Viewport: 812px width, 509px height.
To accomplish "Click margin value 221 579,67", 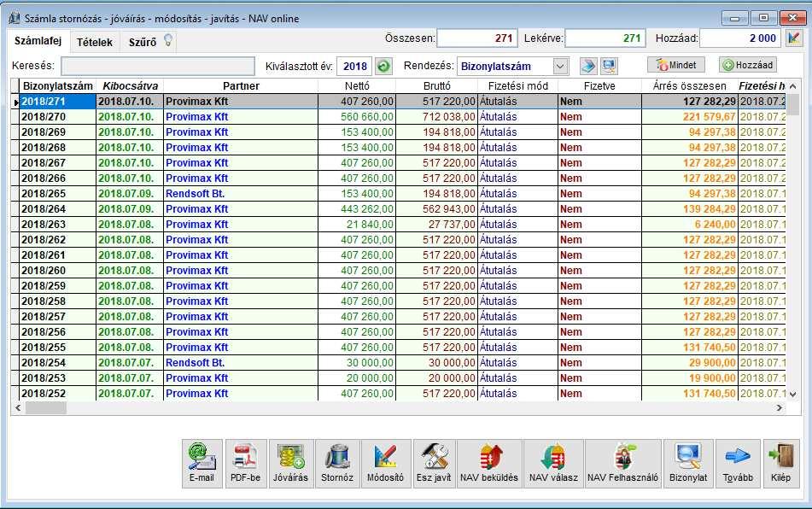I will [709, 117].
